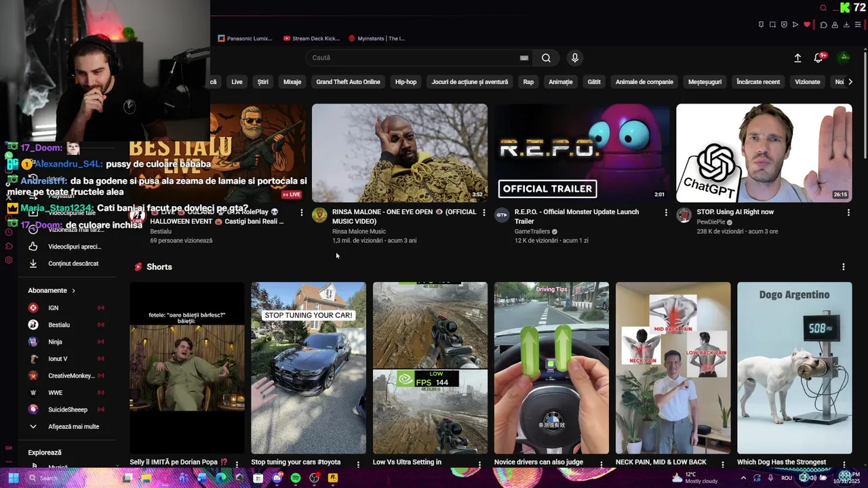
Task: Open GameTrailers channel avatar
Action: (x=502, y=216)
